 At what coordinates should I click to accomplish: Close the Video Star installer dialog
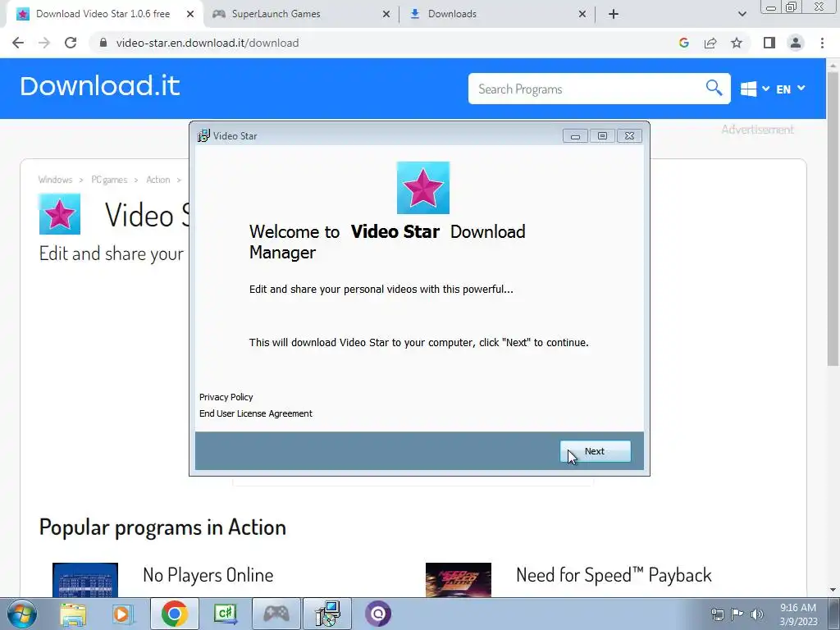click(x=629, y=136)
